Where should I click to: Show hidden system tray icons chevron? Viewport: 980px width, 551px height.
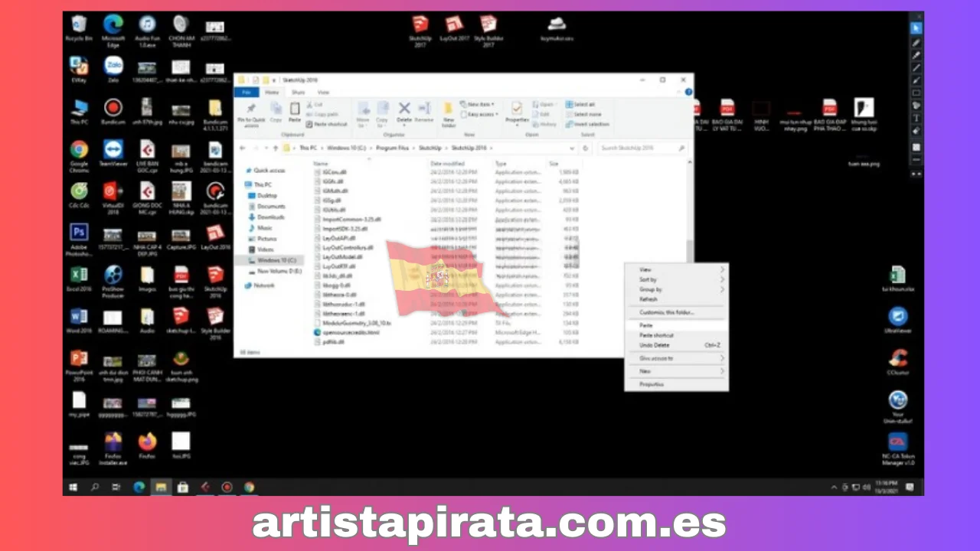tap(834, 487)
